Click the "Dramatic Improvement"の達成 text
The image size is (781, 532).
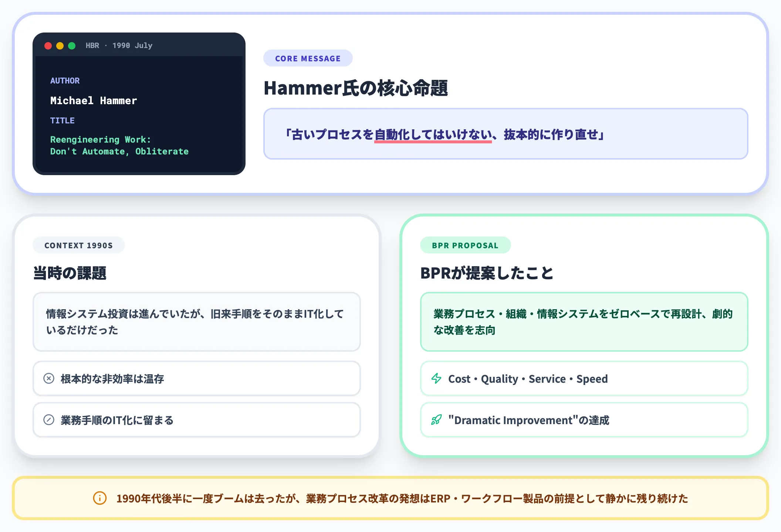[529, 420]
